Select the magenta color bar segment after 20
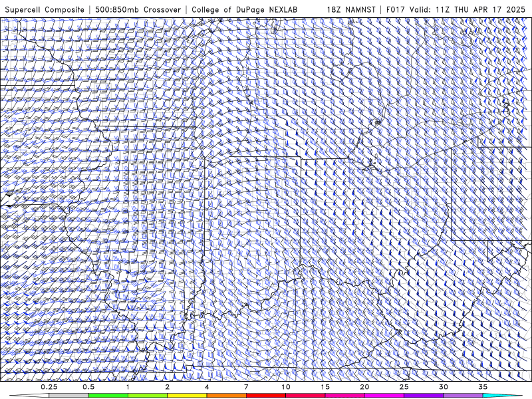The image size is (532, 399). click(384, 396)
